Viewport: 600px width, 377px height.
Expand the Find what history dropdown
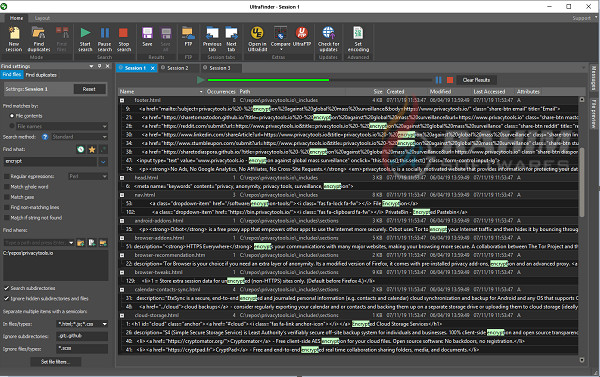pyautogui.click(x=103, y=162)
